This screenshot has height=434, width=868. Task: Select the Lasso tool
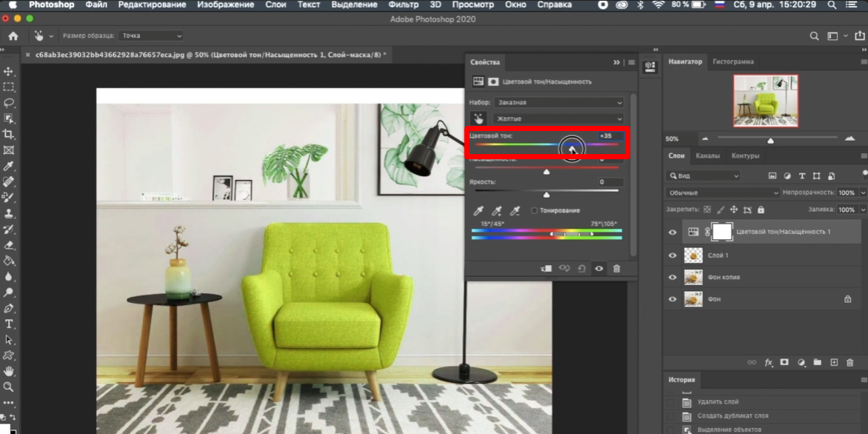(8, 103)
